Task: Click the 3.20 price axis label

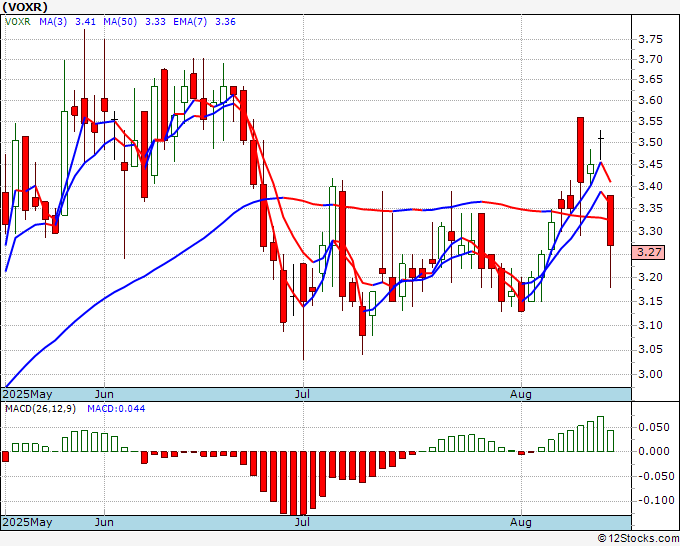Action: point(651,277)
